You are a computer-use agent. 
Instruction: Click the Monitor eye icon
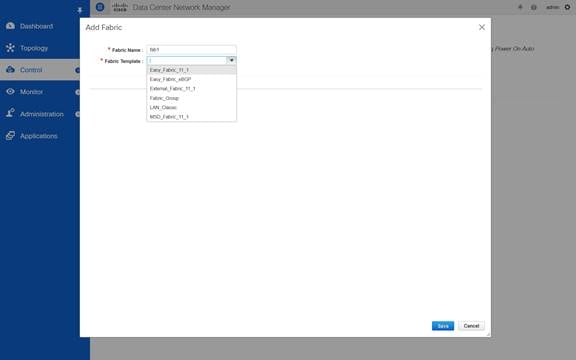pos(10,91)
